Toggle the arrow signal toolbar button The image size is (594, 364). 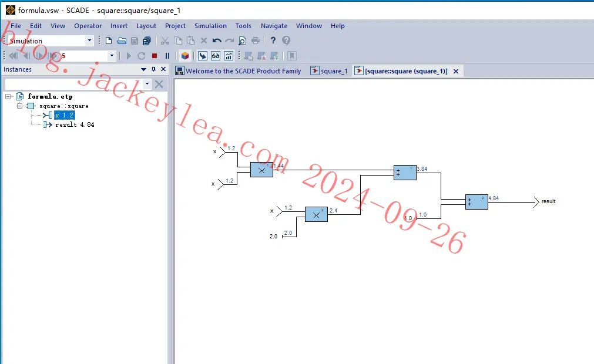click(203, 56)
